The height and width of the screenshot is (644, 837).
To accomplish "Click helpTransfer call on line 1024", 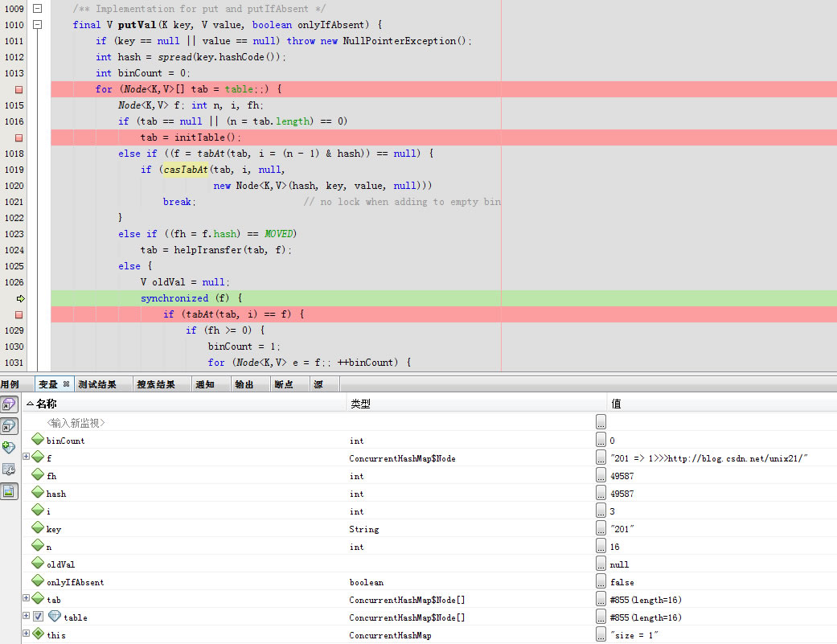I will point(207,250).
